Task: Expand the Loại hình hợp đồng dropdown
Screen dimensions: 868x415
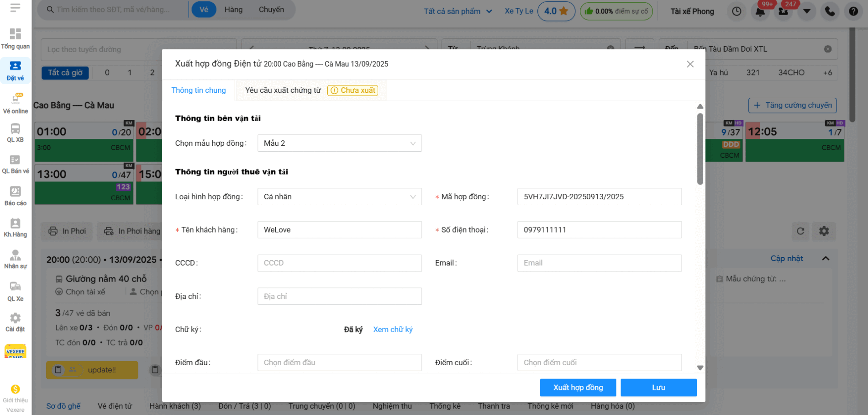Action: 339,197
